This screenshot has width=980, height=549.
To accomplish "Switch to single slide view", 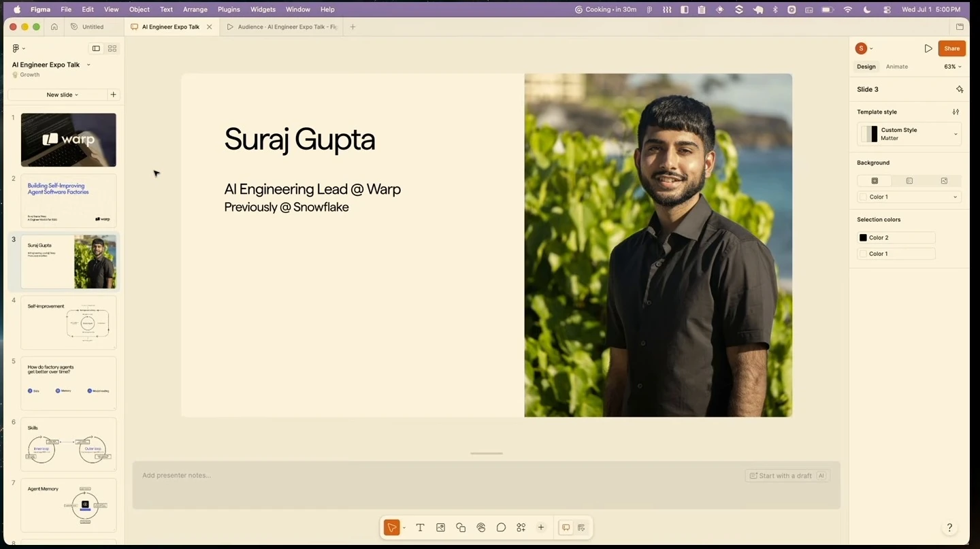I will [96, 48].
